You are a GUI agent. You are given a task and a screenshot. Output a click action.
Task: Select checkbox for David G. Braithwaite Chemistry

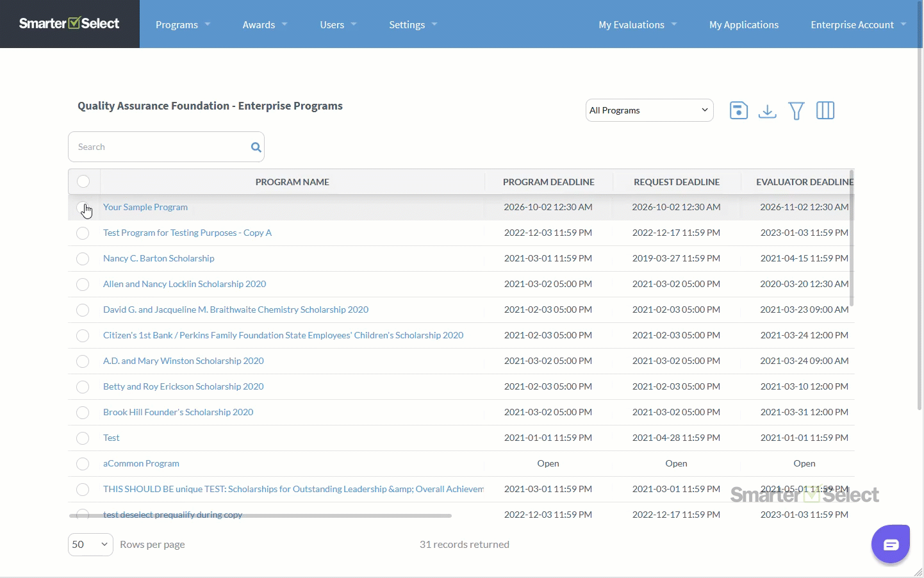click(83, 310)
